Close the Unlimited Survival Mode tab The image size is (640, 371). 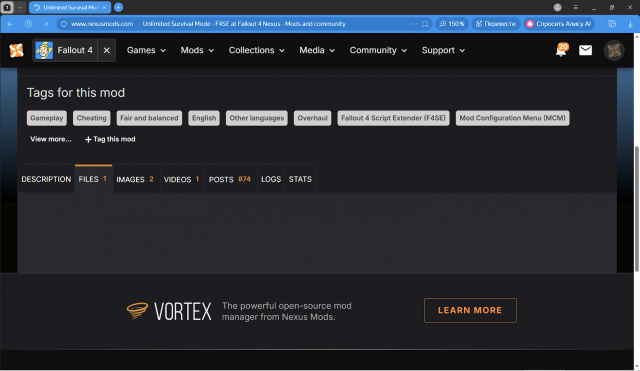tap(104, 7)
